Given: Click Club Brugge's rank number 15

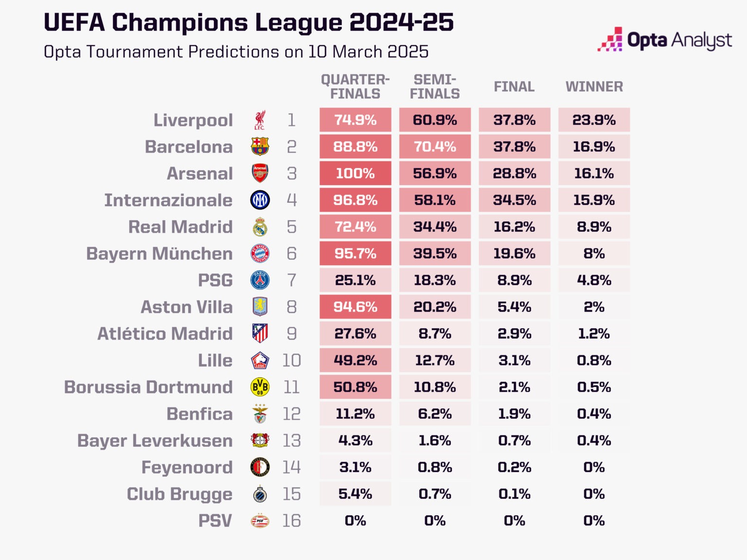Looking at the screenshot, I should [x=291, y=494].
